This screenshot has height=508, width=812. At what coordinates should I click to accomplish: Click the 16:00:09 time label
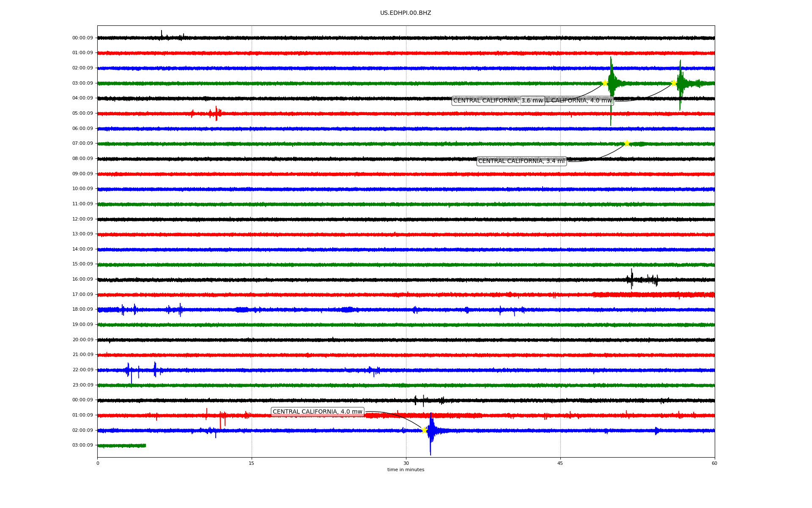tap(82, 279)
